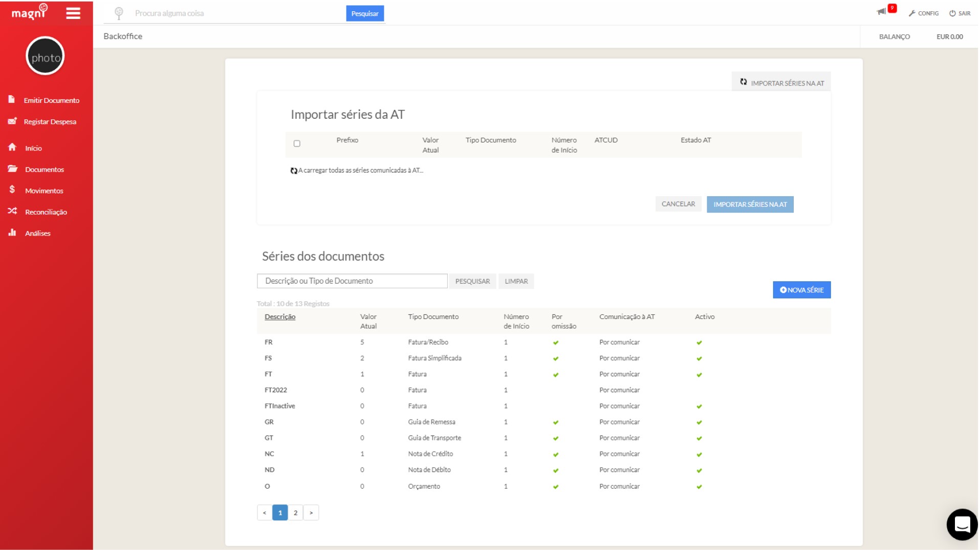Tick the select-all checkbox in import table
Viewport: 980px width, 550px height.
[297, 143]
